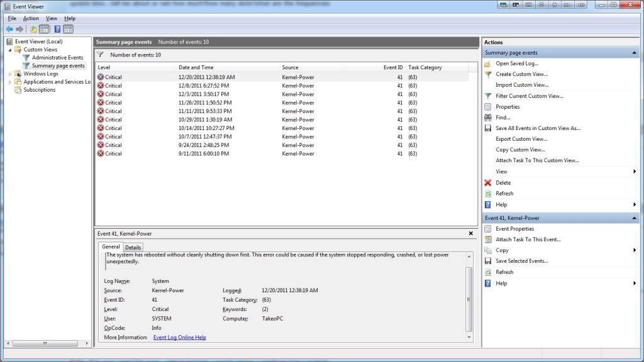644x362 pixels.
Task: Click the Copy icon in Event 41 actions
Action: [x=488, y=250]
